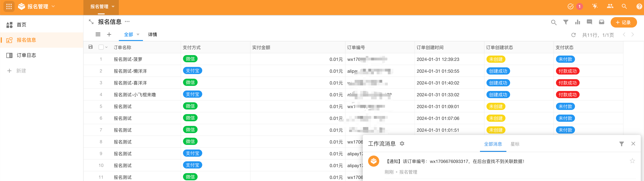Filter workflow messages with funnel icon
Screen dimensions: 644x181
point(622,144)
